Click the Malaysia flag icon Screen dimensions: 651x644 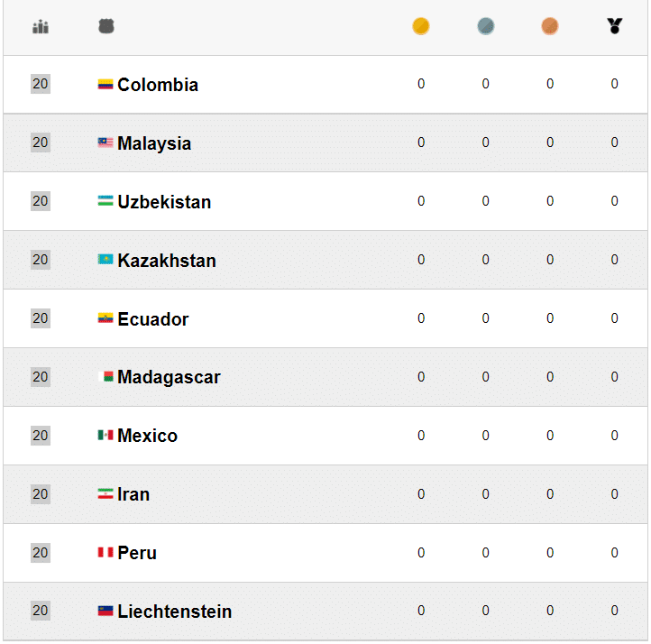pos(105,143)
